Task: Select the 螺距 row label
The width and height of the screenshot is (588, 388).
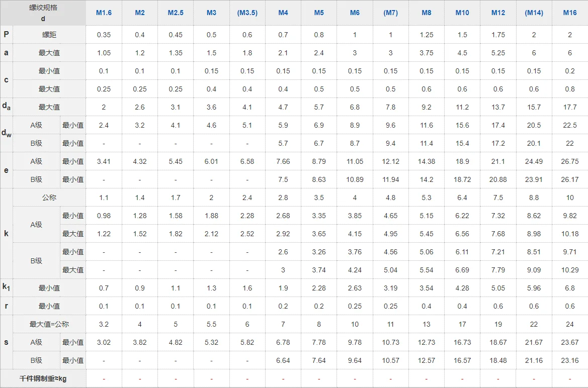Action: coord(49,35)
